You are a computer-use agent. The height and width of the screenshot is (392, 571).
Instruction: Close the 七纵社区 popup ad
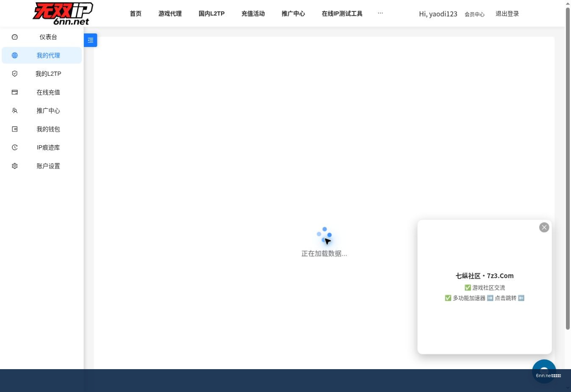pos(544,227)
